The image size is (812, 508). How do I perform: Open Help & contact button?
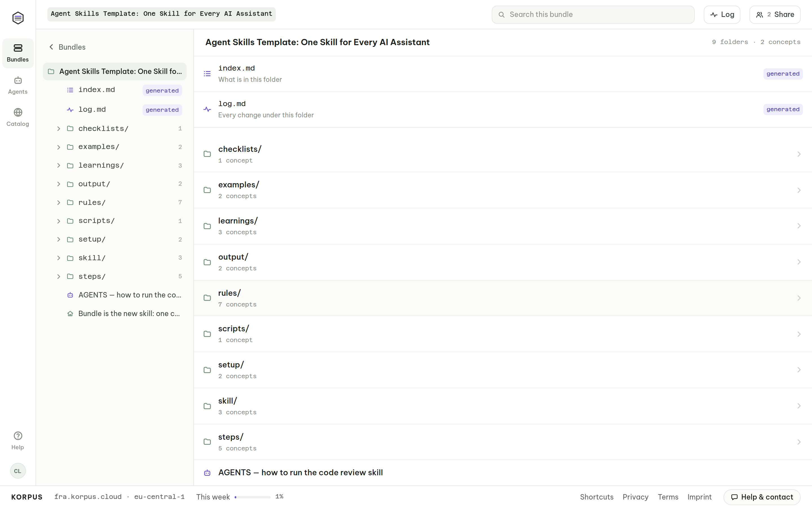[x=762, y=497]
